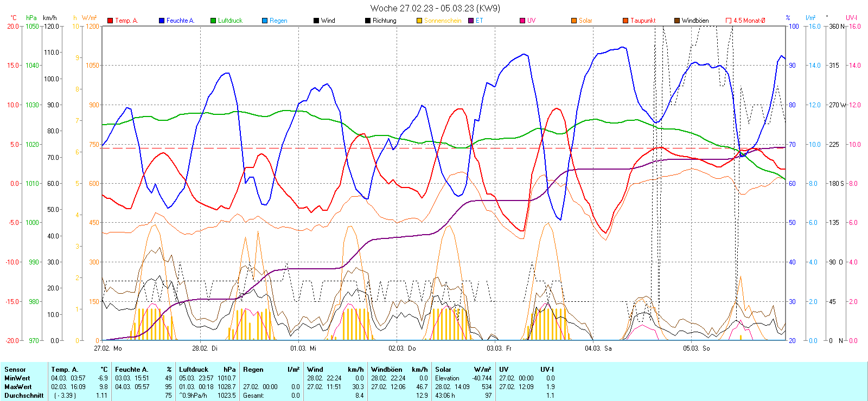Click the 04.03. Sa date marker

click(598, 348)
